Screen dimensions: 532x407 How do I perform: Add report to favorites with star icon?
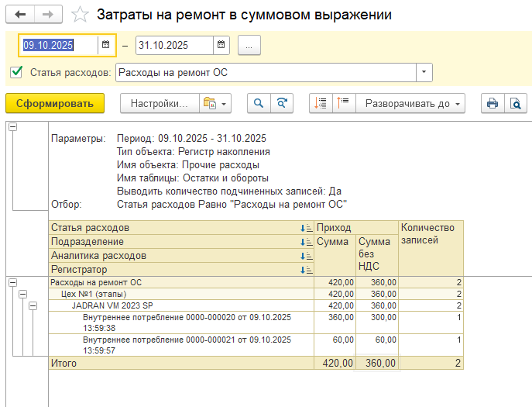(x=79, y=15)
